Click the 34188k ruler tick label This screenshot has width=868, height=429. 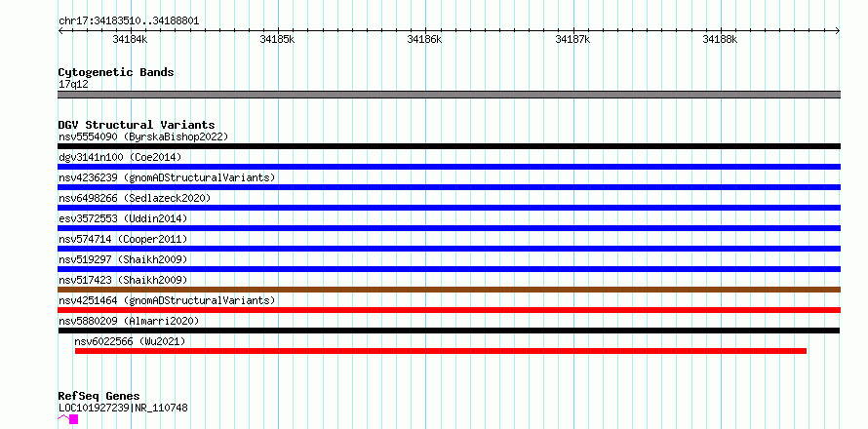point(720,39)
